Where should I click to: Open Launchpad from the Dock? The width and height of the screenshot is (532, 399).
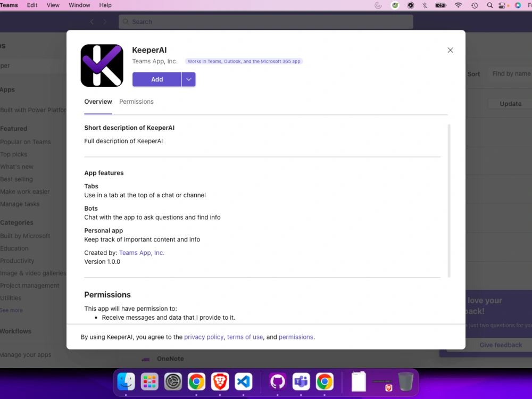149,381
